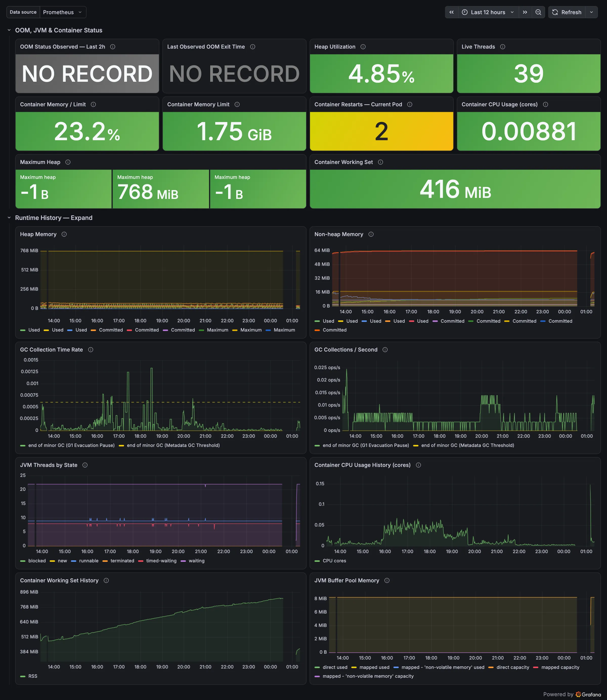This screenshot has height=700, width=607.
Task: Click the info icon next to Heap Utilization
Action: tap(363, 47)
